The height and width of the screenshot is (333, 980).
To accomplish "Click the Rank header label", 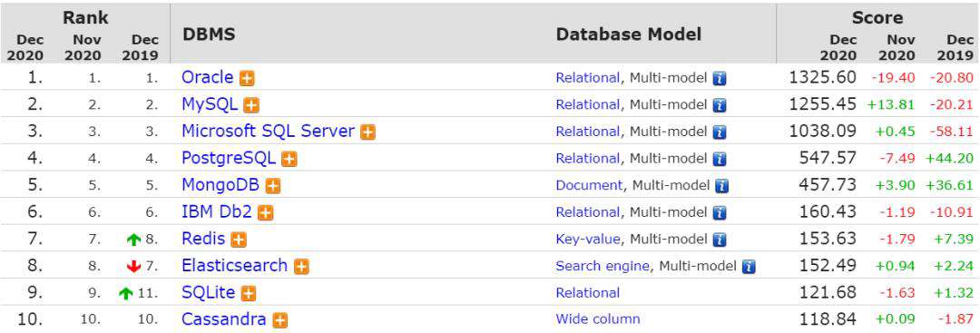I will click(x=85, y=17).
